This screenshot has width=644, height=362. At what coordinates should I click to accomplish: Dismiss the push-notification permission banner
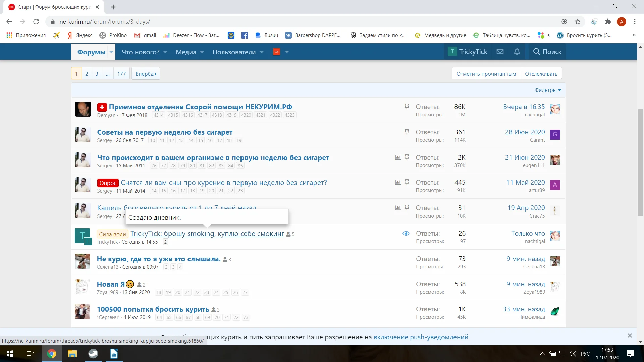click(x=630, y=336)
